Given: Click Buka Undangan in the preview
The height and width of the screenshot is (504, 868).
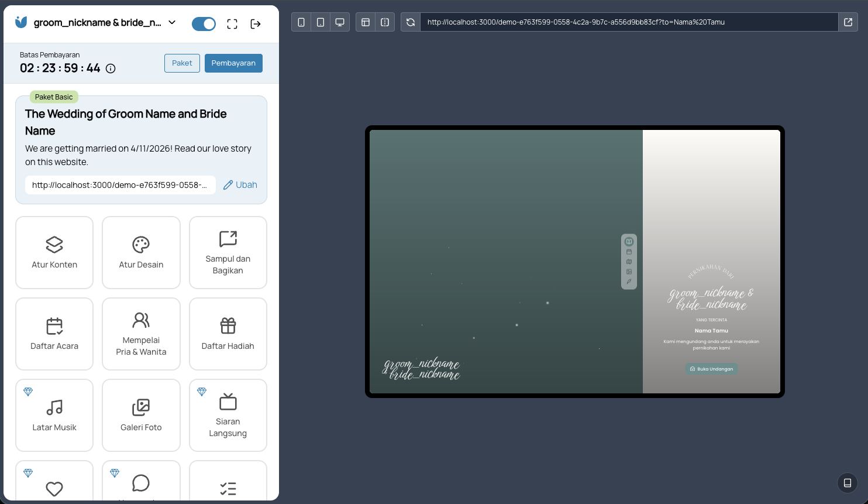Looking at the screenshot, I should (711, 369).
